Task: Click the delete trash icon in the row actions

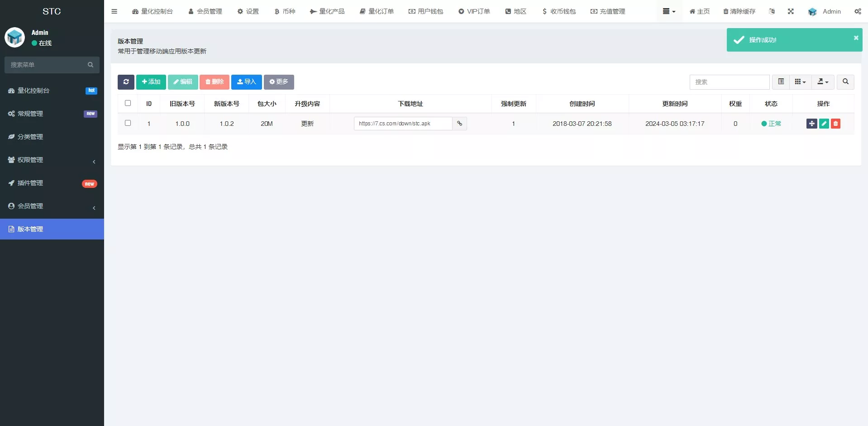Action: tap(835, 123)
